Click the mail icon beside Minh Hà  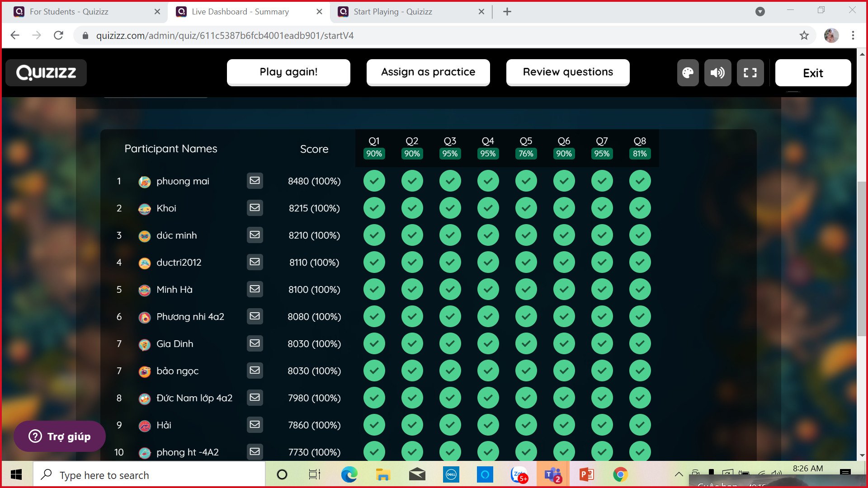(x=255, y=289)
